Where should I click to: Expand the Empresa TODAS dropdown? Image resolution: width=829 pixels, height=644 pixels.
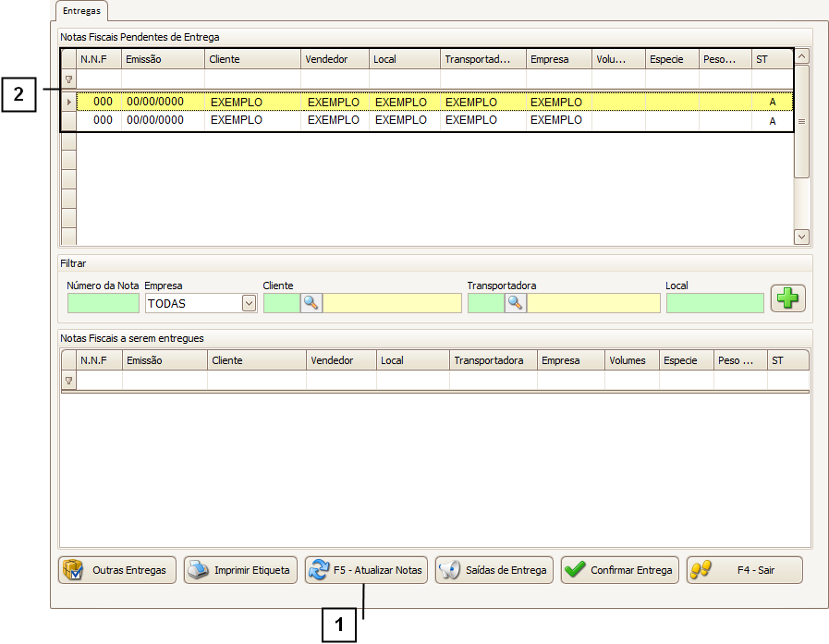coord(248,303)
